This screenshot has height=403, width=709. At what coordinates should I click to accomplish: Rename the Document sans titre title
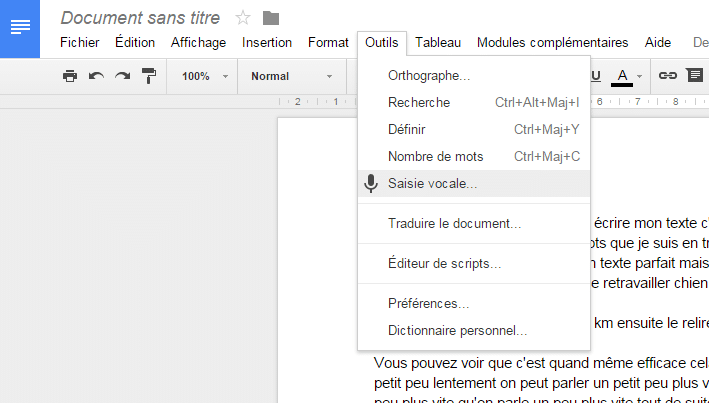140,18
